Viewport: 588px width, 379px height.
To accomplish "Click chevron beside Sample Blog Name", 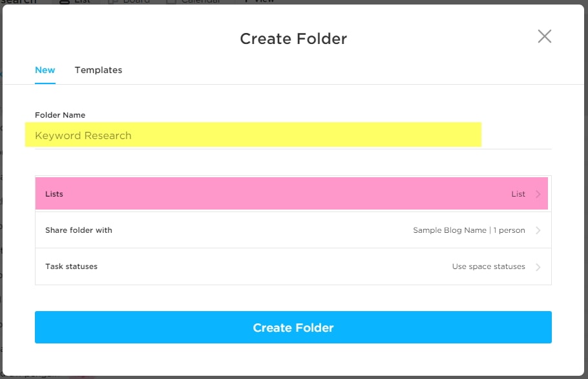I will (x=538, y=230).
